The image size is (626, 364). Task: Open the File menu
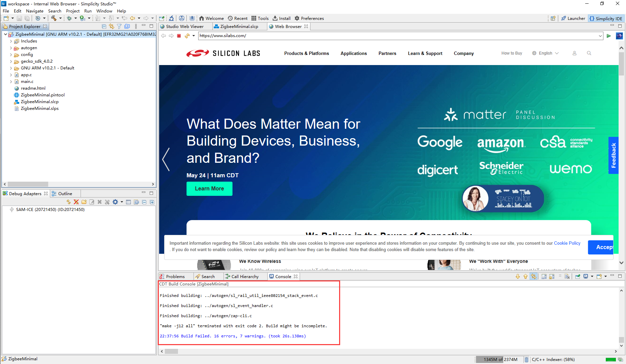[x=6, y=11]
